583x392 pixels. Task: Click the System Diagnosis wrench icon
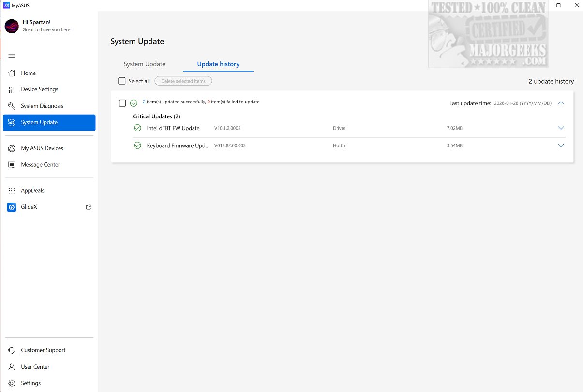pyautogui.click(x=12, y=106)
